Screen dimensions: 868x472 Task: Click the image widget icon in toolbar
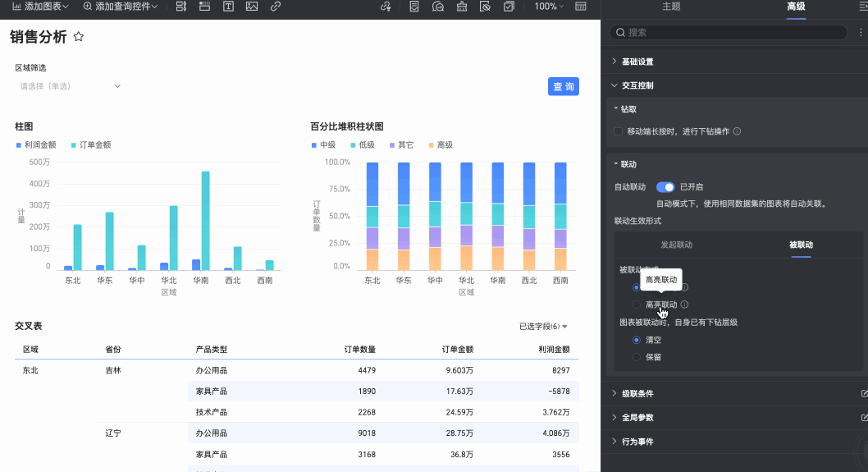point(251,7)
